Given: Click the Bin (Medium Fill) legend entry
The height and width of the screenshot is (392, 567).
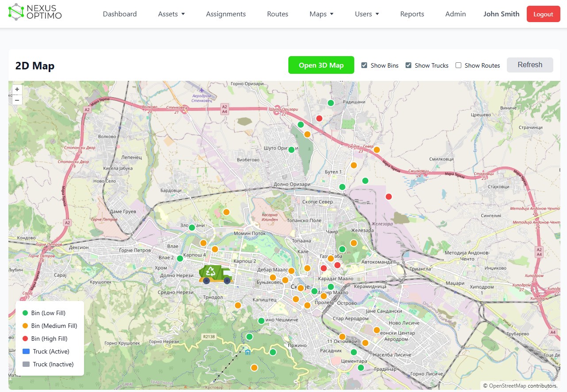Looking at the screenshot, I should click(x=50, y=326).
